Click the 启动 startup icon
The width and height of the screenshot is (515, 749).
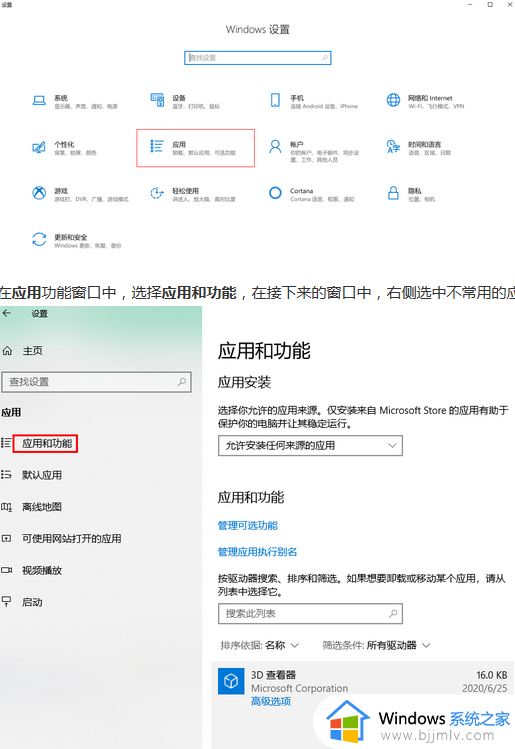pos(6,602)
